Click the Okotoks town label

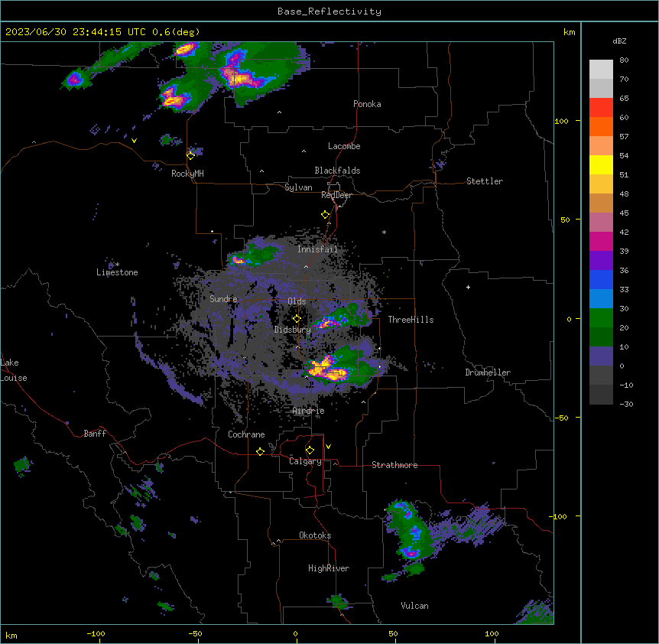point(315,535)
